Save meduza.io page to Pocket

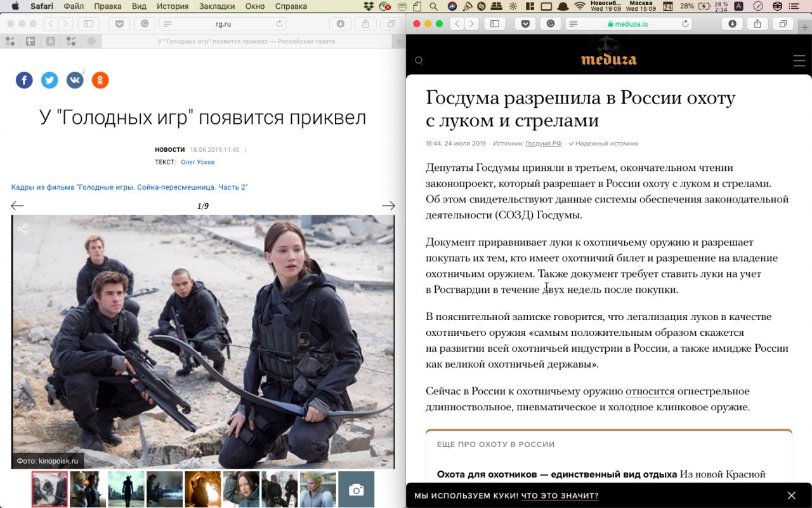525,23
